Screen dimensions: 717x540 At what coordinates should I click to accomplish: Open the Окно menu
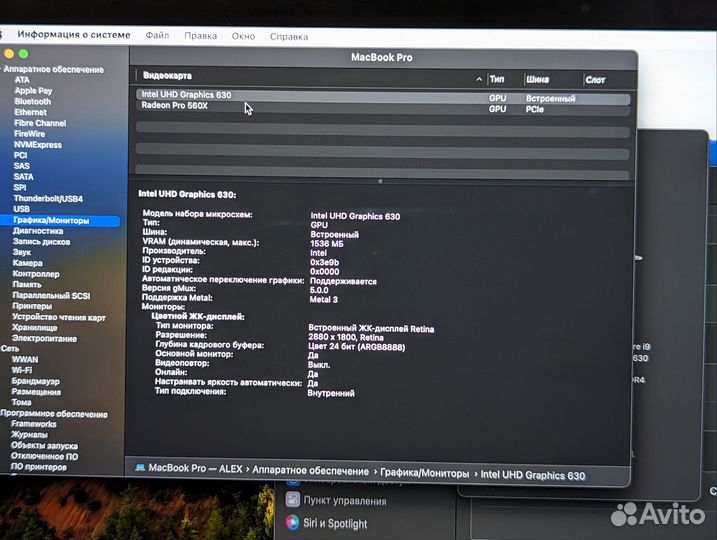pos(243,36)
